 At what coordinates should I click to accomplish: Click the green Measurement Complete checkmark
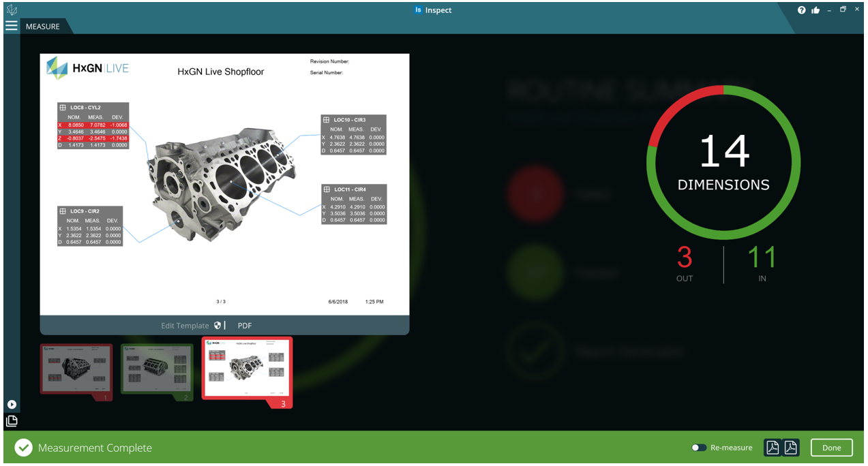[x=23, y=448]
